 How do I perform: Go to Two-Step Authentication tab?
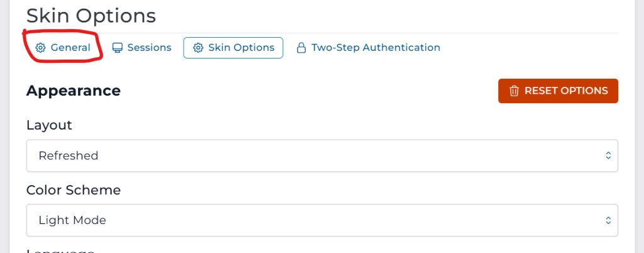tap(375, 48)
